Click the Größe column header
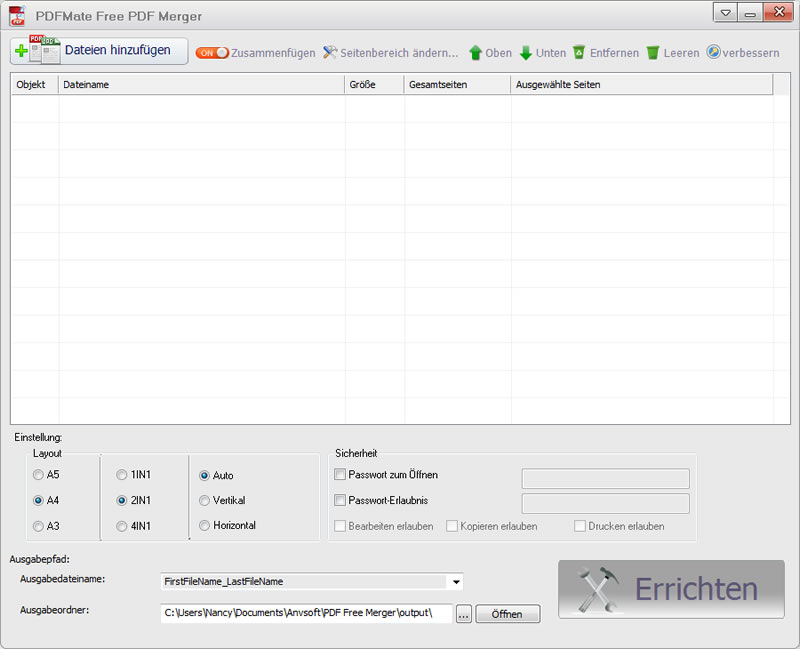Viewport: 800px width, 649px height. click(374, 85)
